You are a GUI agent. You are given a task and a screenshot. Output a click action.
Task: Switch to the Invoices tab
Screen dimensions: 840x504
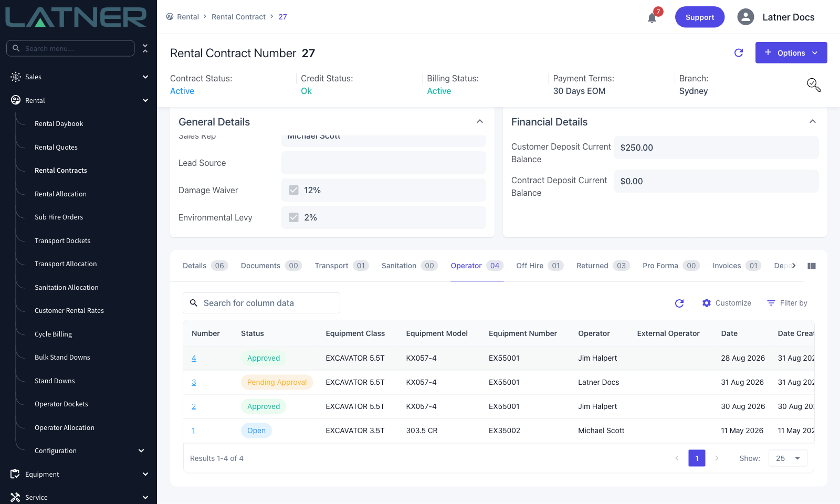[737, 266]
